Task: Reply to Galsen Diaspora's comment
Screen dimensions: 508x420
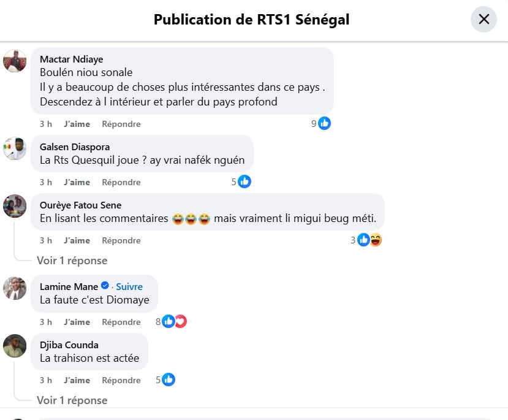Action: [121, 182]
